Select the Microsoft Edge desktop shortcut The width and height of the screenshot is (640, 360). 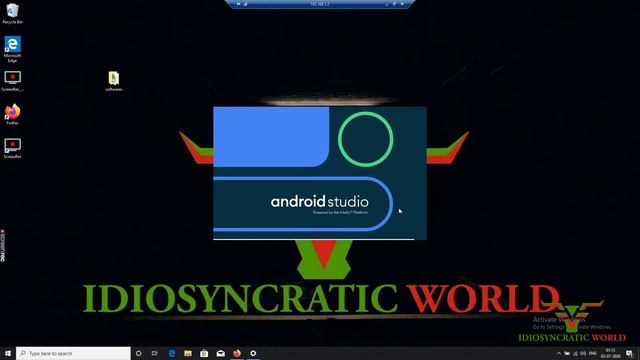pyautogui.click(x=12, y=49)
